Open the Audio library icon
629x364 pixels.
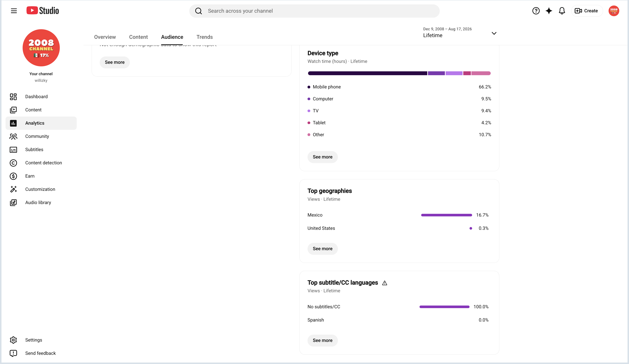click(13, 203)
